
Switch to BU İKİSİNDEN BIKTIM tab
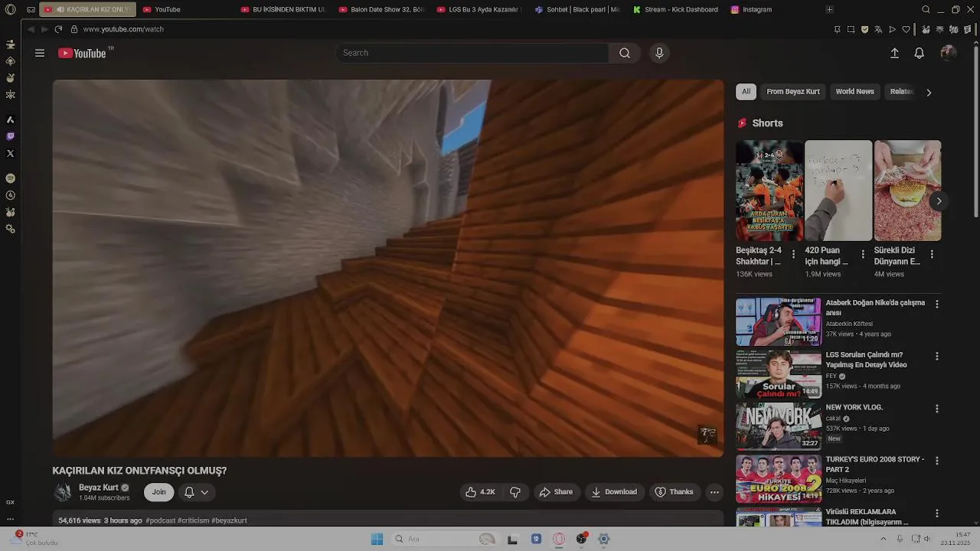point(283,10)
